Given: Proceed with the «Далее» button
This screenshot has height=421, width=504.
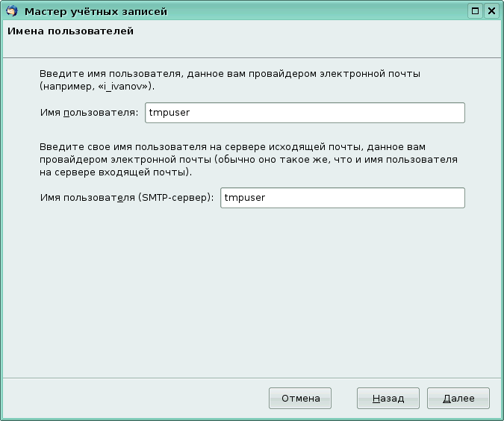Looking at the screenshot, I should 458,399.
